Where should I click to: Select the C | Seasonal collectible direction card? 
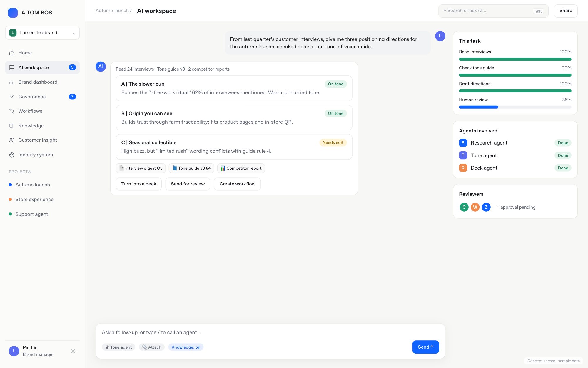coord(234,147)
